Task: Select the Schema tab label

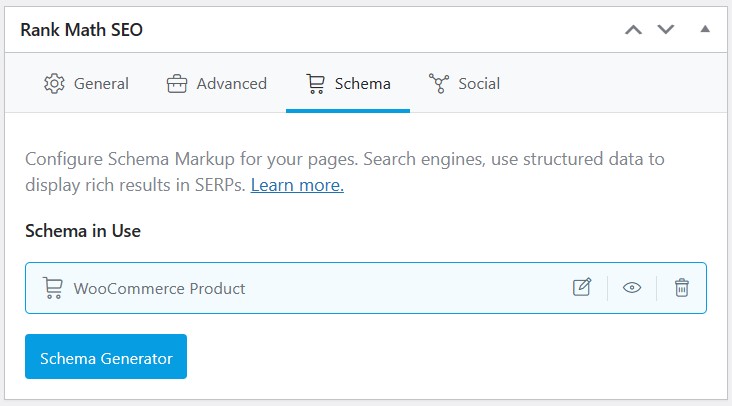Action: pos(363,84)
